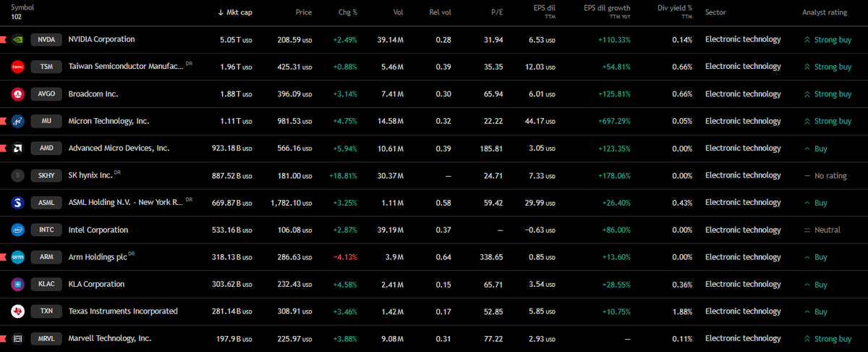
Task: Click the KLA Corporation logo icon
Action: tap(18, 284)
